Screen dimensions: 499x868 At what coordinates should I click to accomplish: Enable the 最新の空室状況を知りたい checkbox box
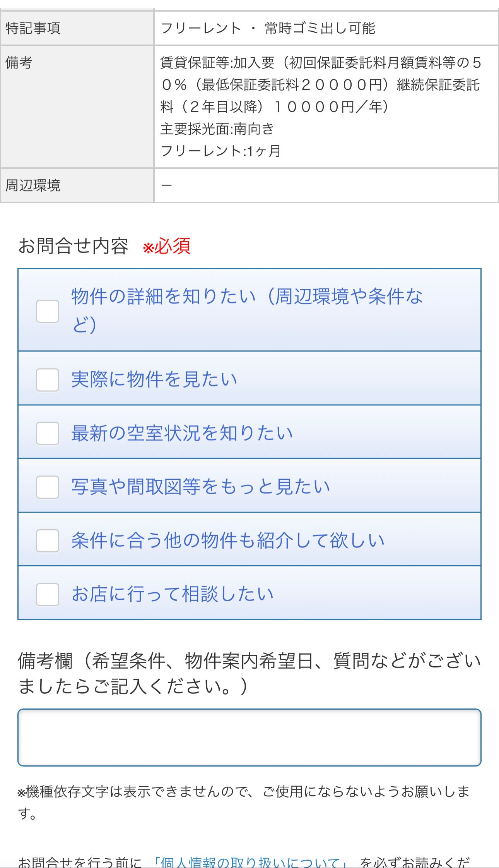48,433
